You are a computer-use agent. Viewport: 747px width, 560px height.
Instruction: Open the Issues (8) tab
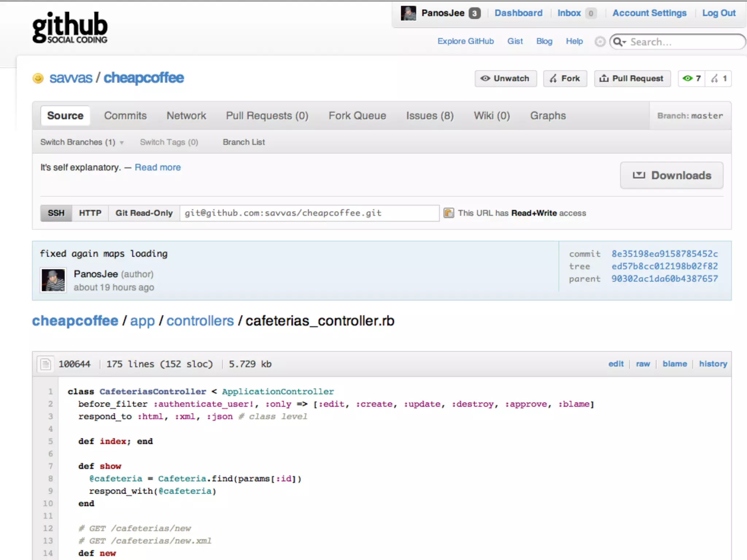[430, 116]
